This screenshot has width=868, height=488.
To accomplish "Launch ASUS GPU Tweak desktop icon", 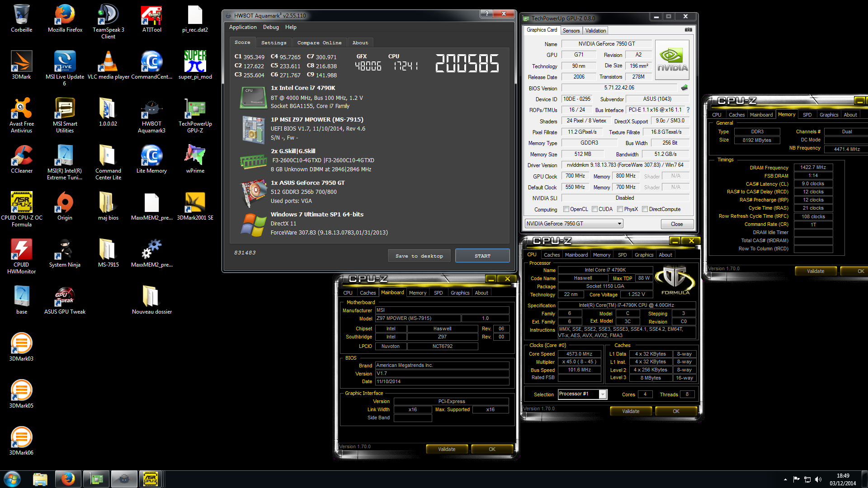I will pos(65,300).
